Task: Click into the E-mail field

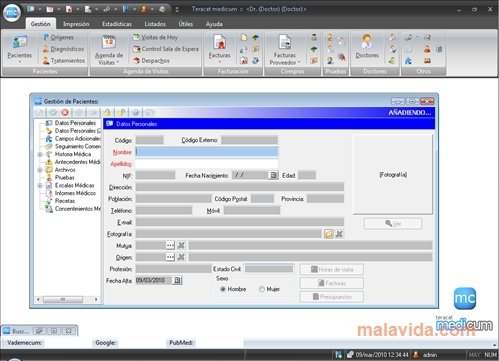Action: pos(239,222)
